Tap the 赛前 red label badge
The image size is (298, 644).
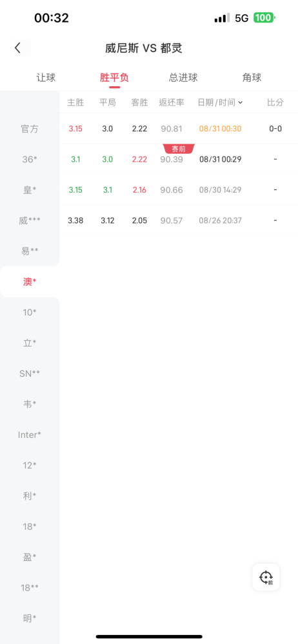coord(179,149)
